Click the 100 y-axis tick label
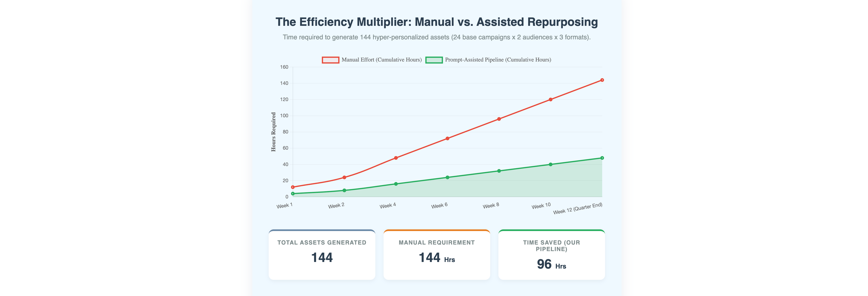Image resolution: width=868 pixels, height=296 pixels. (284, 115)
